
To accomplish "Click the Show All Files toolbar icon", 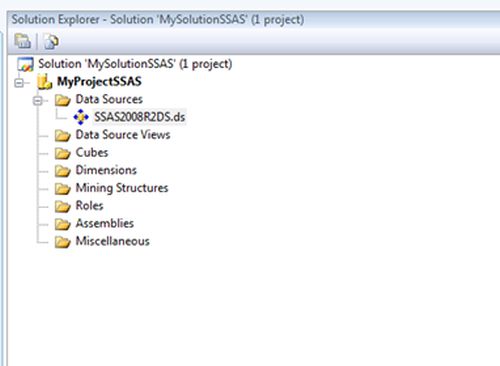I will (51, 42).
